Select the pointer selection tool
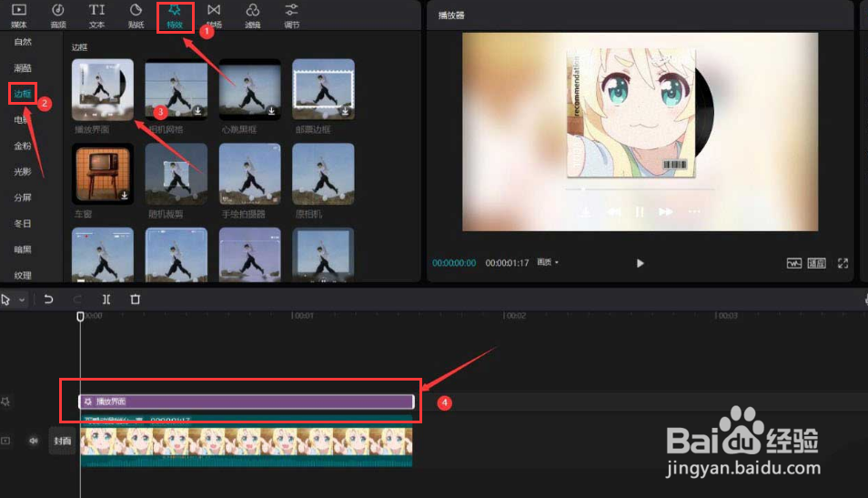The image size is (868, 498). 6,300
